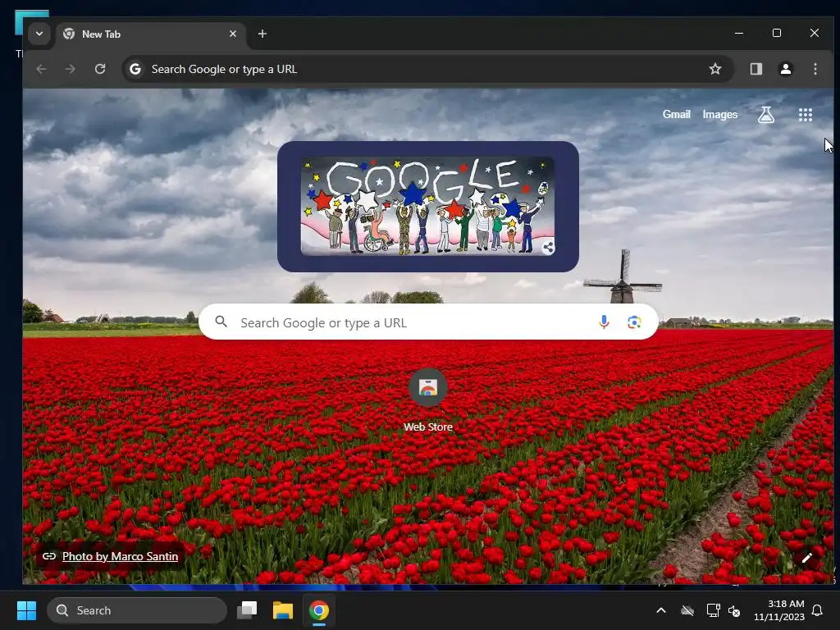Click the magnifier icon in search box
The image size is (840, 630).
pos(221,322)
